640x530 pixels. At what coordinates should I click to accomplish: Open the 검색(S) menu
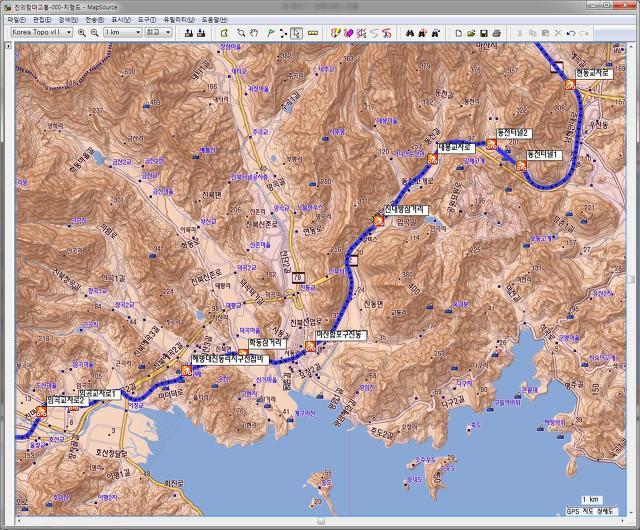pyautogui.click(x=68, y=20)
